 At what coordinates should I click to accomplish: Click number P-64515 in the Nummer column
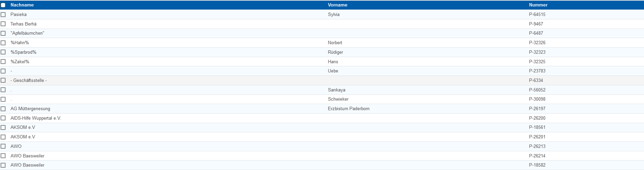pyautogui.click(x=537, y=15)
